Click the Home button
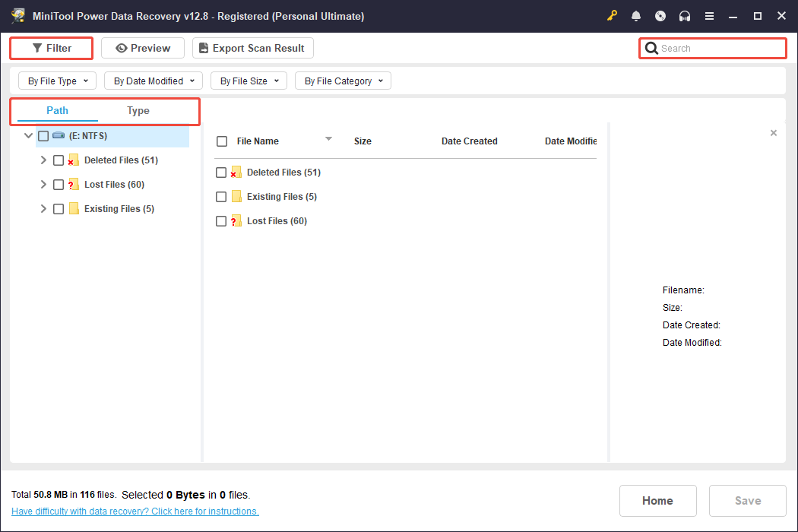This screenshot has width=798, height=532. click(x=657, y=500)
